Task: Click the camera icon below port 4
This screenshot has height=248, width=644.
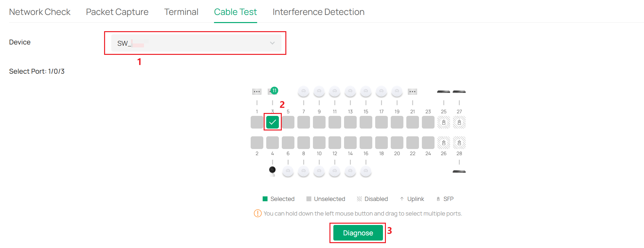Action: point(272,170)
